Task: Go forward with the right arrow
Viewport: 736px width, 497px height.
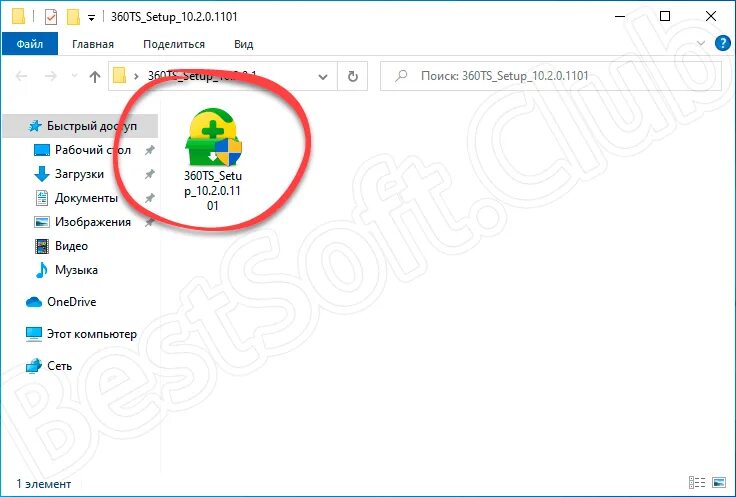Action: point(50,76)
